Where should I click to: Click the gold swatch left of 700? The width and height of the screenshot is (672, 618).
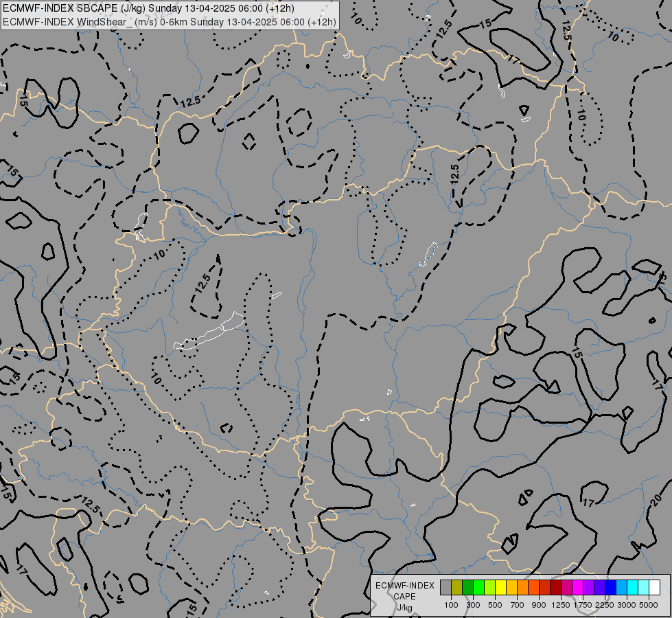click(x=511, y=588)
